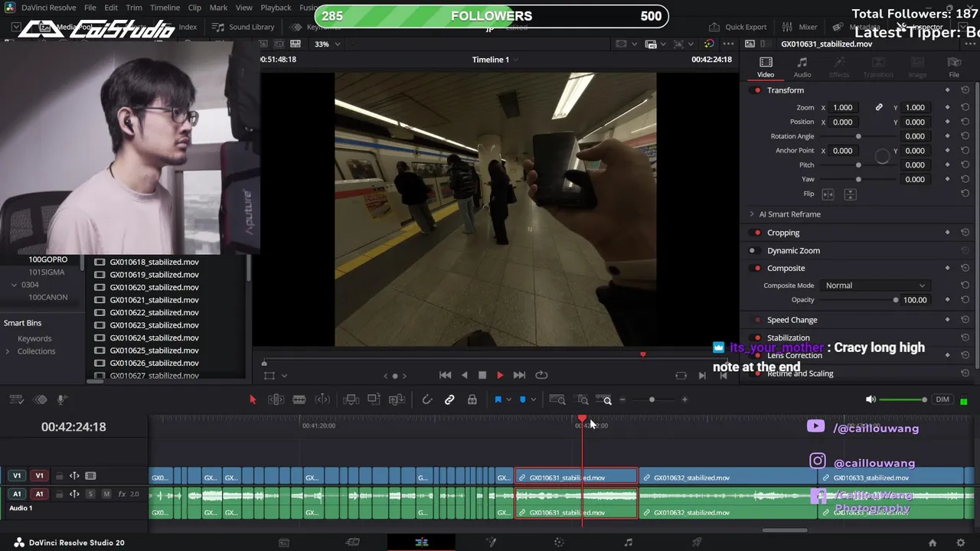Add a blue marker on timeline

pyautogui.click(x=523, y=399)
